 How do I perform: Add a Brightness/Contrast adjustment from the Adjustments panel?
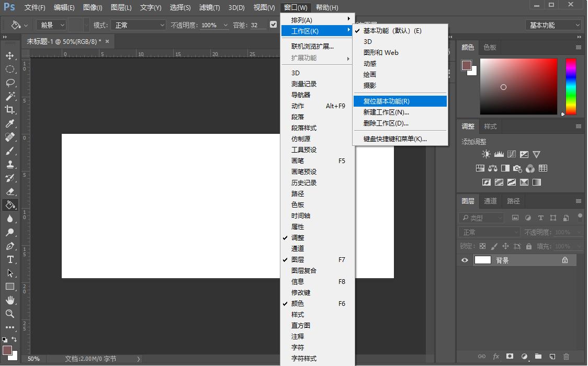[485, 154]
